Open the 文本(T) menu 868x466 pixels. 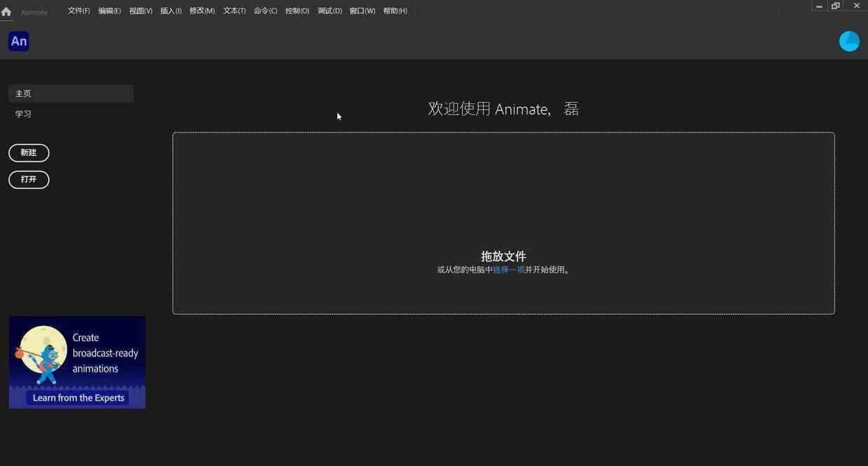pos(234,11)
